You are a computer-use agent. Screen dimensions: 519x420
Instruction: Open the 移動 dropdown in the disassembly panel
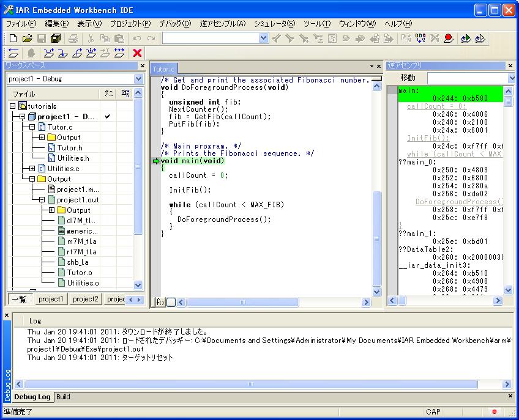[512, 78]
